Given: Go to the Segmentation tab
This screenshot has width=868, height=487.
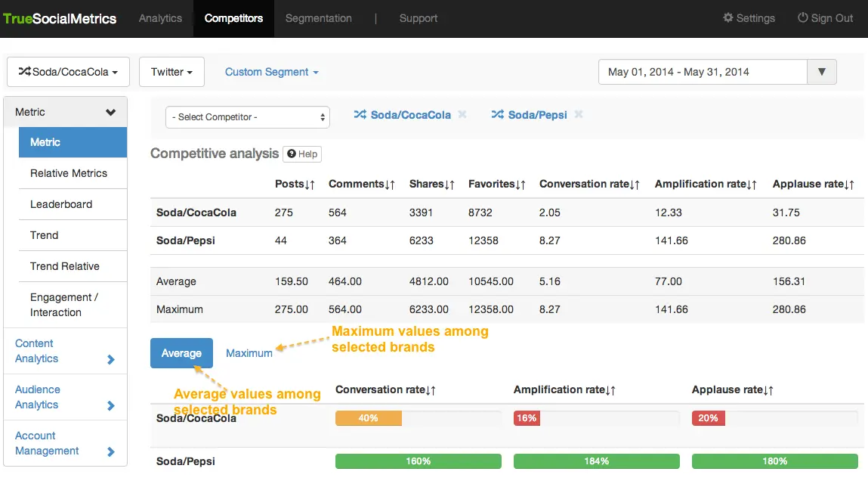Looking at the screenshot, I should (x=318, y=18).
